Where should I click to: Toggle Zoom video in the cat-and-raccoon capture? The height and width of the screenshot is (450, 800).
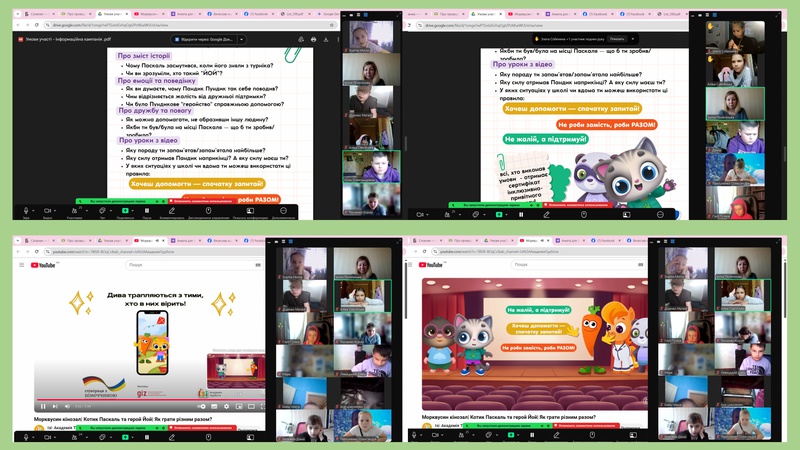pyautogui.click(x=419, y=215)
